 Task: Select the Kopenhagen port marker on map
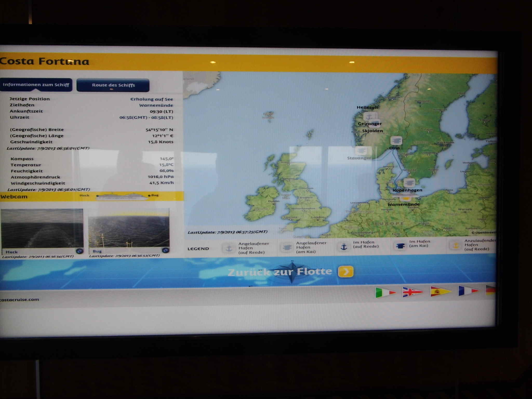409,183
